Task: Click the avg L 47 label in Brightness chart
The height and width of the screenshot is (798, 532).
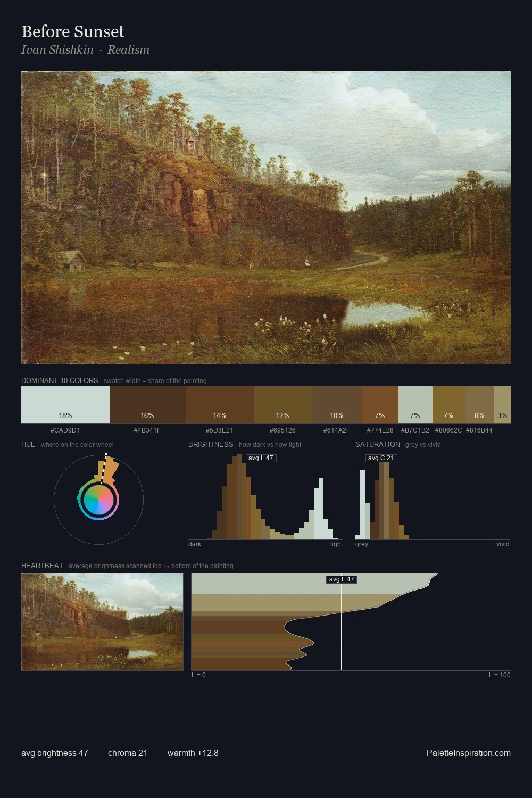Action: point(261,458)
